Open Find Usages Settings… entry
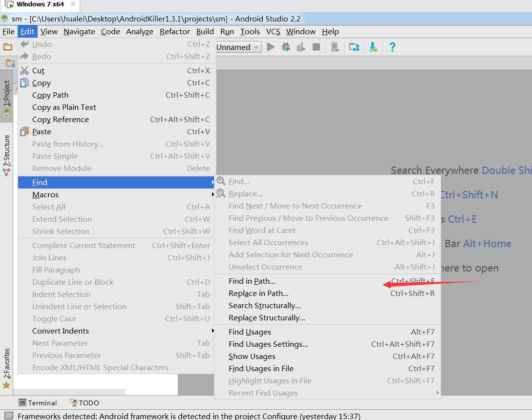The width and height of the screenshot is (532, 420). 328,344
